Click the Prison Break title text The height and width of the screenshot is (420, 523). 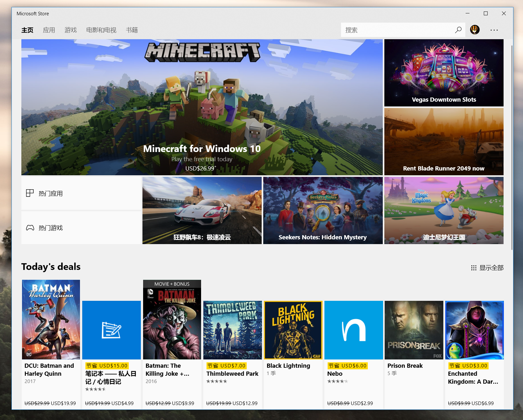pyautogui.click(x=405, y=366)
